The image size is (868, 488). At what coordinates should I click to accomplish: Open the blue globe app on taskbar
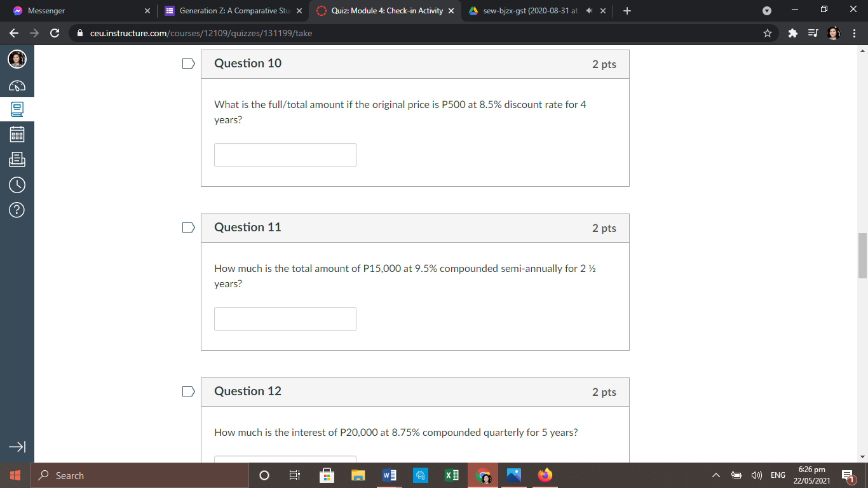pos(420,475)
